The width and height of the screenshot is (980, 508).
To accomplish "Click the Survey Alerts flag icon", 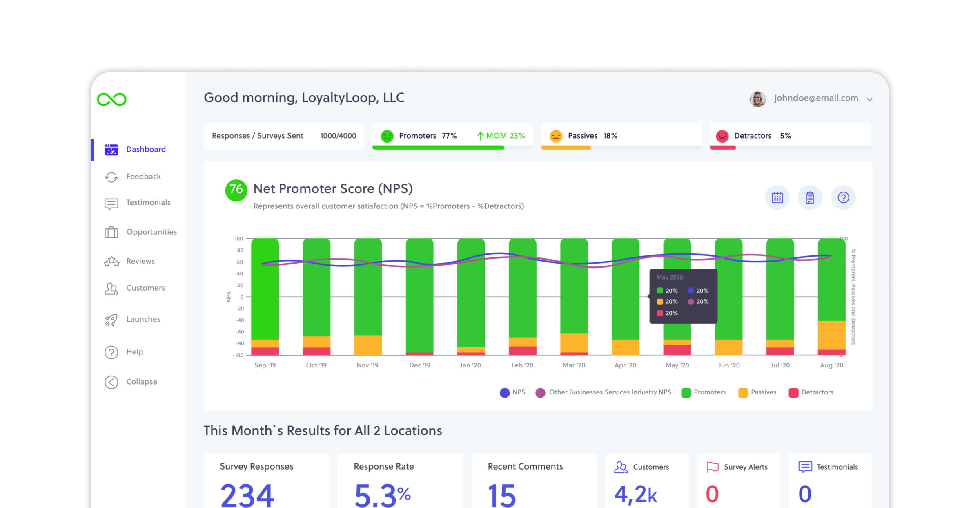I will [x=713, y=467].
